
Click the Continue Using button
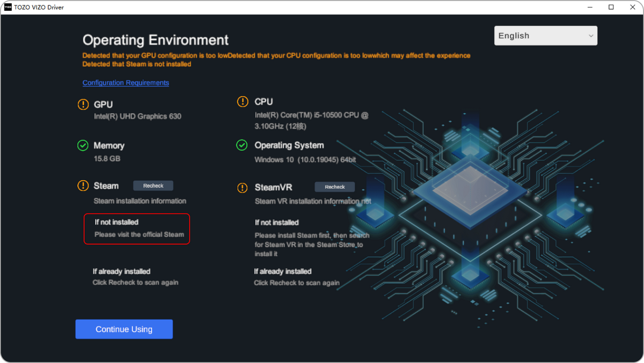124,329
